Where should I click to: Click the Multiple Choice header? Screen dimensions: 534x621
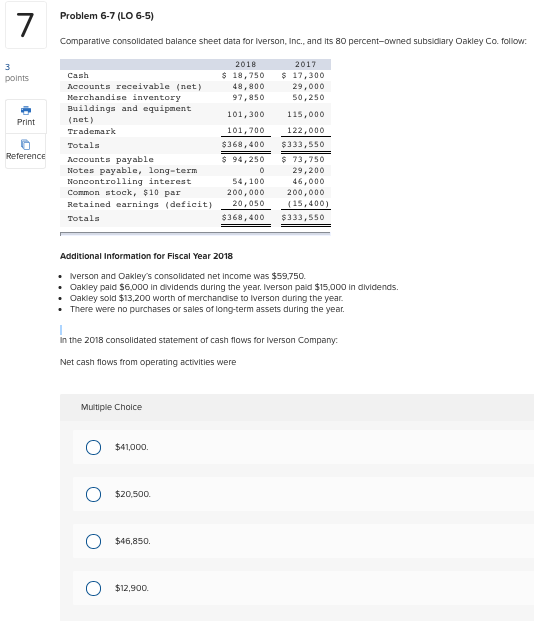point(111,407)
